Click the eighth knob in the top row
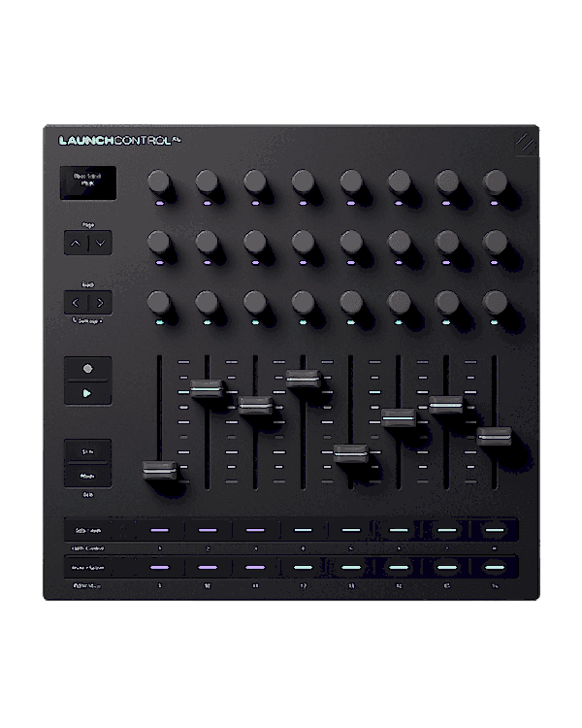Image resolution: width=582 pixels, height=728 pixels. click(496, 182)
